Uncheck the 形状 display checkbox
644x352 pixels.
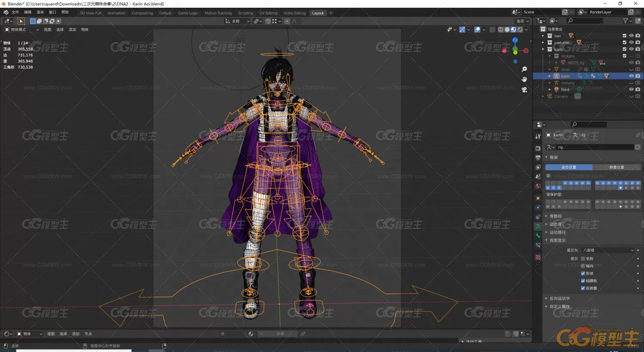click(x=583, y=273)
